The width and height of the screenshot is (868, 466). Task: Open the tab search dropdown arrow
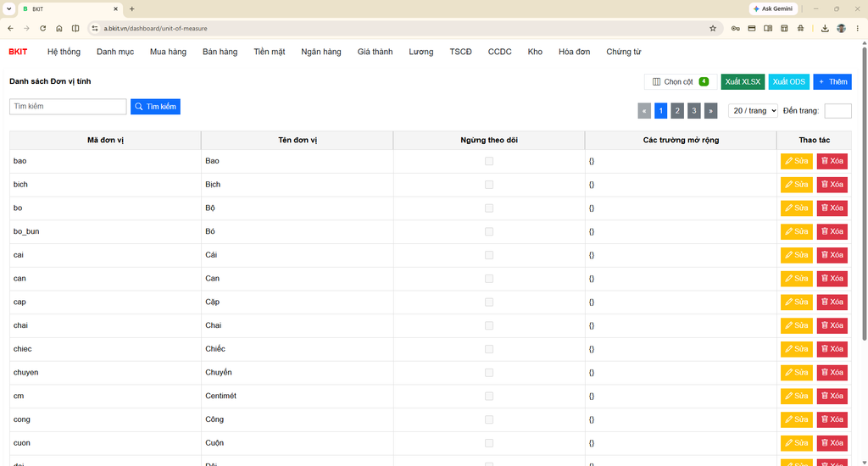(8, 8)
